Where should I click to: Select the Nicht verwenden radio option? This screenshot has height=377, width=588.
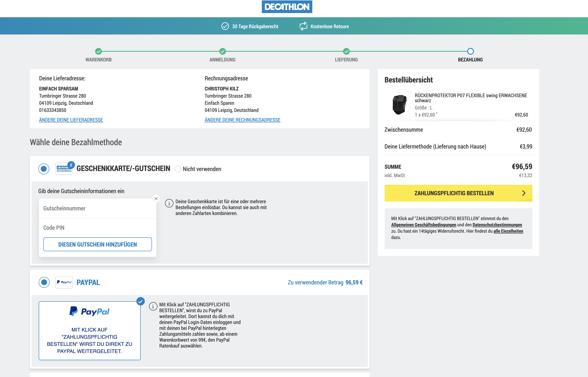(178, 169)
